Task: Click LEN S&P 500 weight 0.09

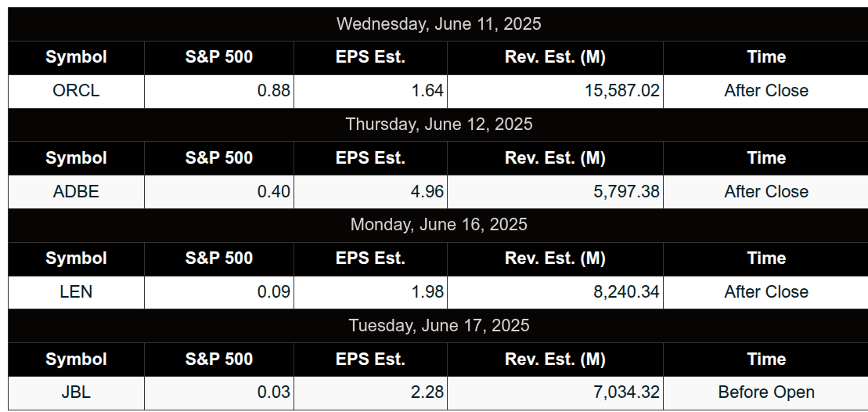Action: (273, 292)
